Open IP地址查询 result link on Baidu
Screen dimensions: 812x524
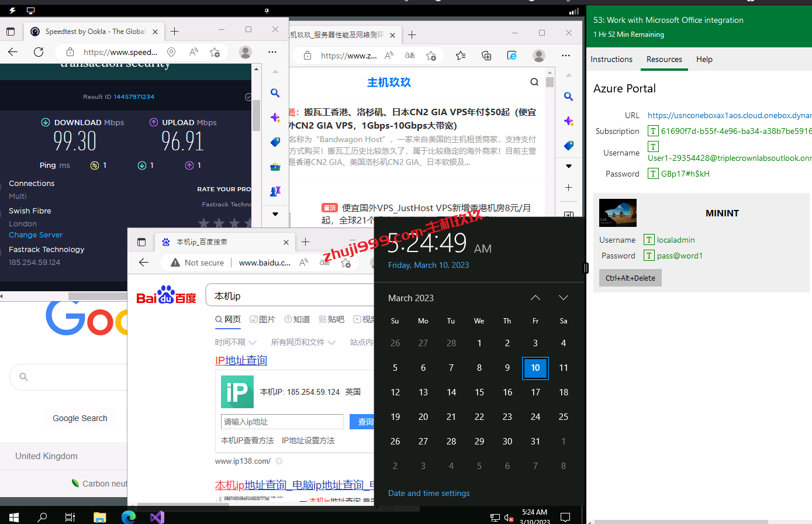[241, 360]
